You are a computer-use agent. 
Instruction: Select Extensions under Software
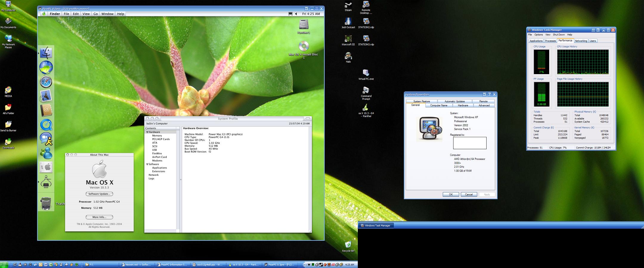159,172
